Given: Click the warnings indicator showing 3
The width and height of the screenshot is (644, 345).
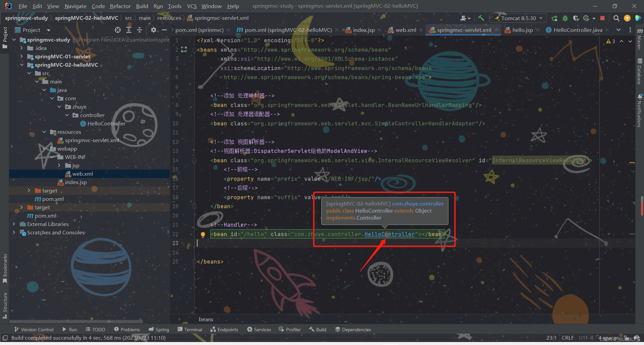Looking at the screenshot, I should pos(610,41).
